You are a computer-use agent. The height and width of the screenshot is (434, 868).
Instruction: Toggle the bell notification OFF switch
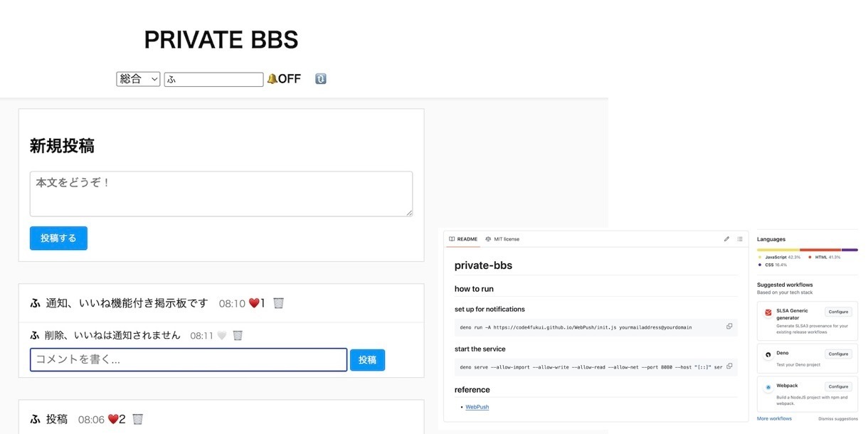284,79
